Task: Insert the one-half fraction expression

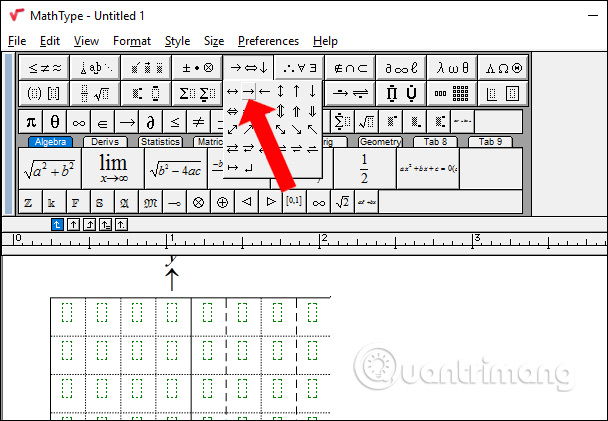Action: [x=364, y=169]
